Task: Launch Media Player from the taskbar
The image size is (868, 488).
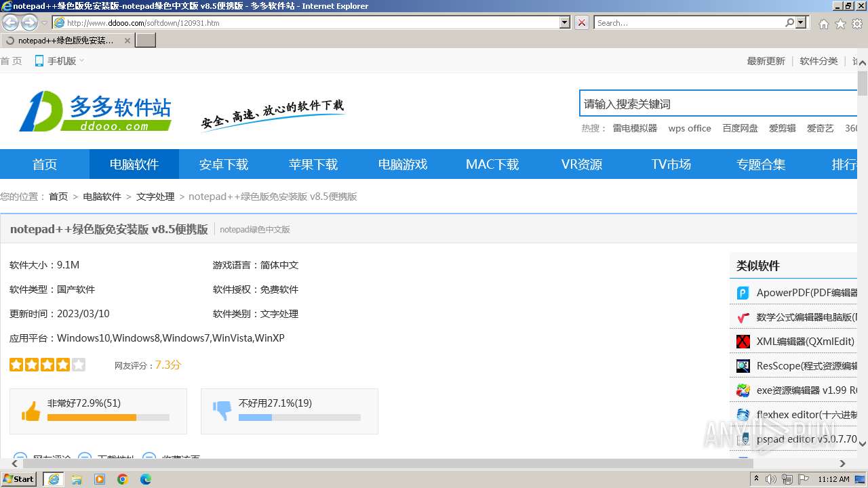Action: point(100,479)
